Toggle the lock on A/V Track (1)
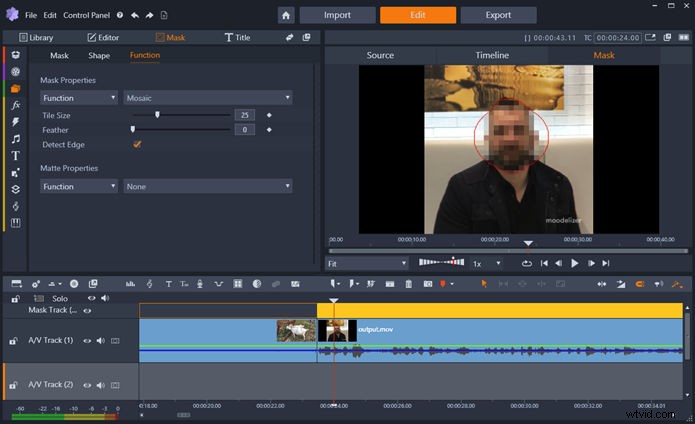 tap(14, 341)
